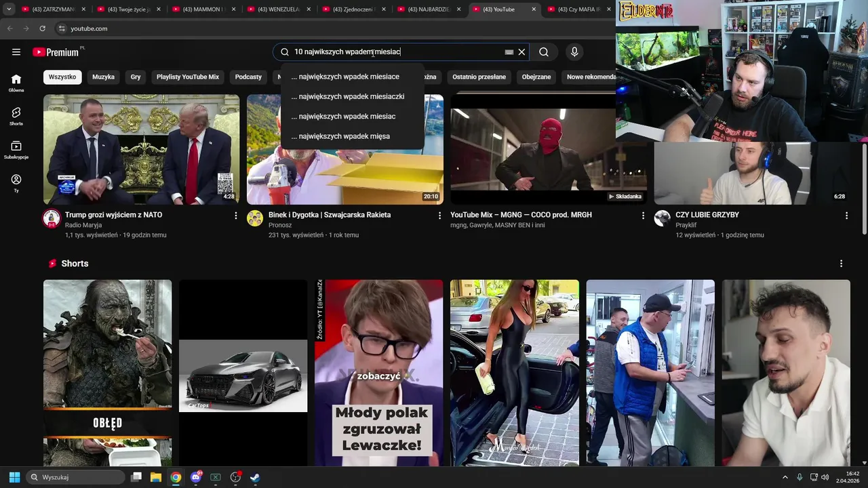
Task: Select the Muzyka filter chip
Action: coord(103,77)
